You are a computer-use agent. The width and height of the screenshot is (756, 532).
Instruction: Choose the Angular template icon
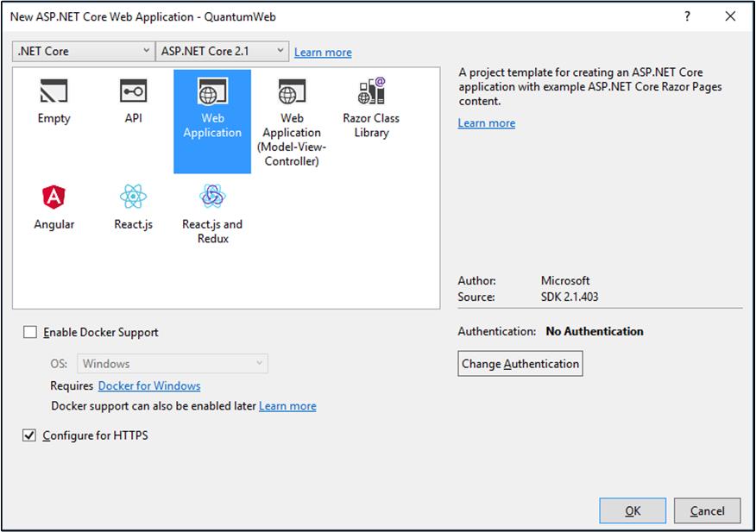[x=54, y=197]
